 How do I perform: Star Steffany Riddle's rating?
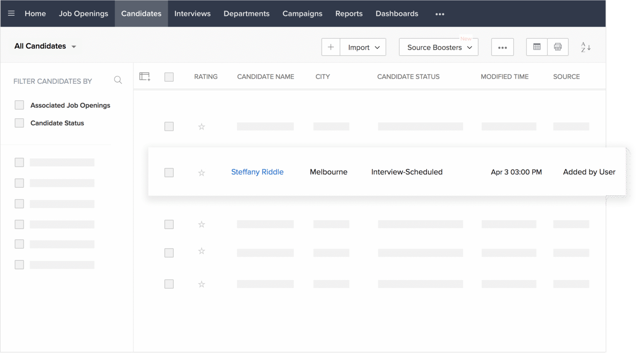tap(202, 172)
